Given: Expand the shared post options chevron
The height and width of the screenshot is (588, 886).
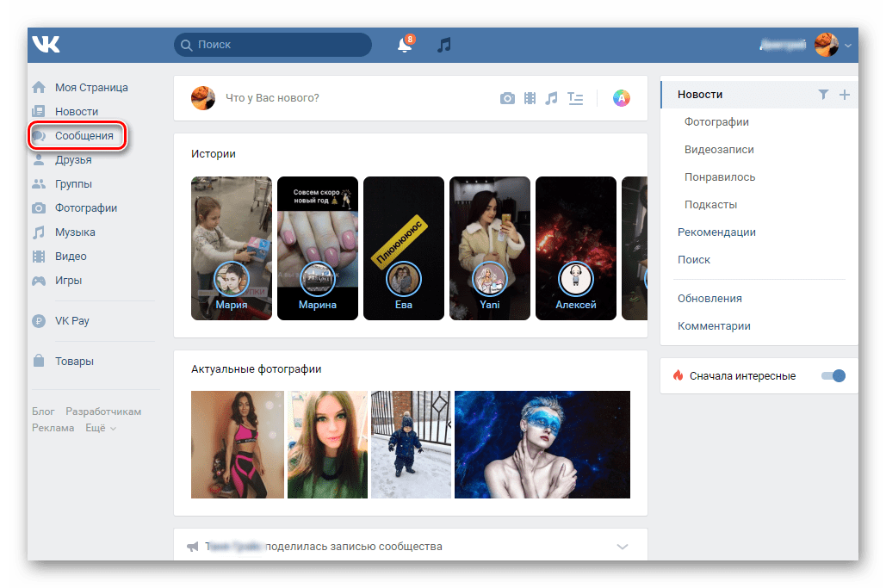Looking at the screenshot, I should pos(623,547).
